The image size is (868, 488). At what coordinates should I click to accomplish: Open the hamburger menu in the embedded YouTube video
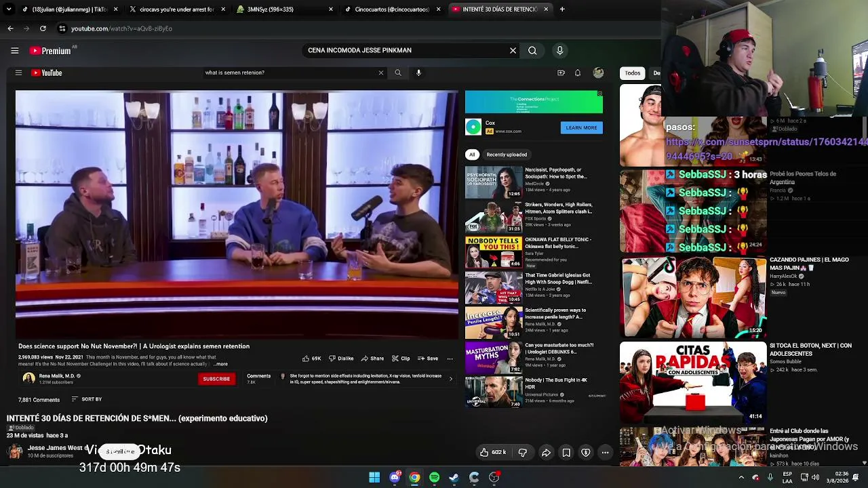pyautogui.click(x=18, y=73)
